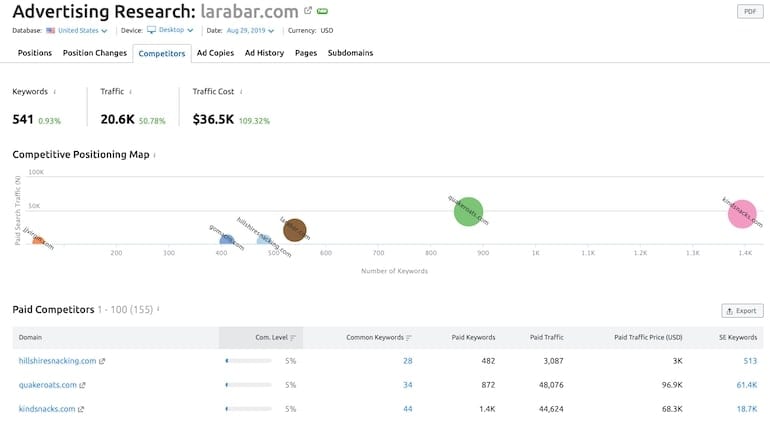Select the Competitors tab
The image size is (770, 423).
click(x=162, y=54)
